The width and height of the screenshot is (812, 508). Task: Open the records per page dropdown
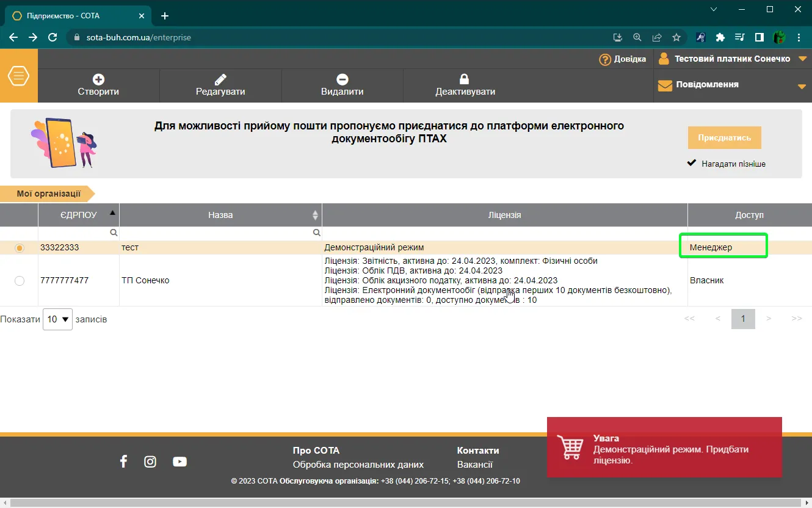57,319
